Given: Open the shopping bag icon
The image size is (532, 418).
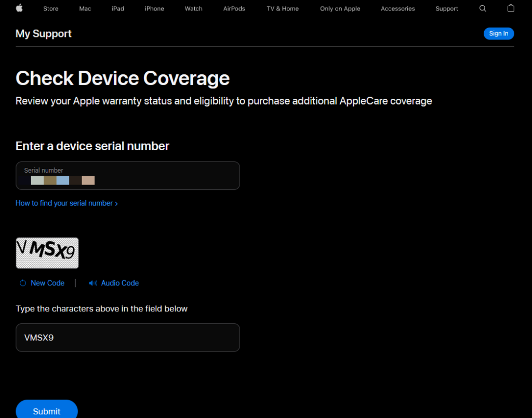Looking at the screenshot, I should point(511,8).
